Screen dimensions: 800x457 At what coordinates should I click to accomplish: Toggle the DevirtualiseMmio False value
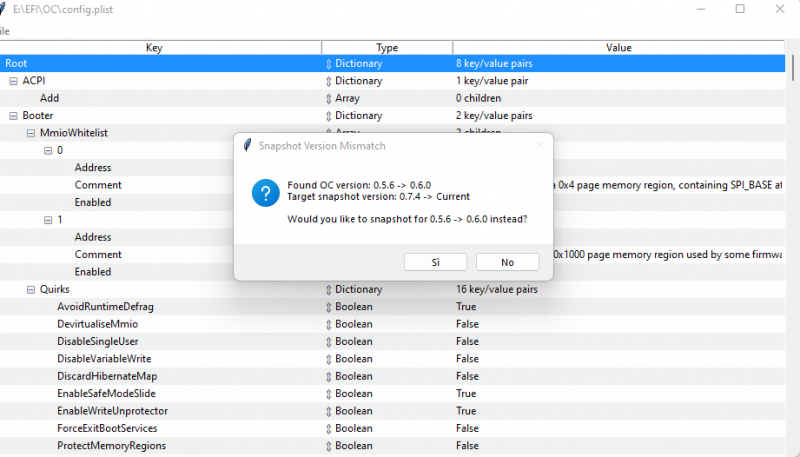tap(467, 324)
